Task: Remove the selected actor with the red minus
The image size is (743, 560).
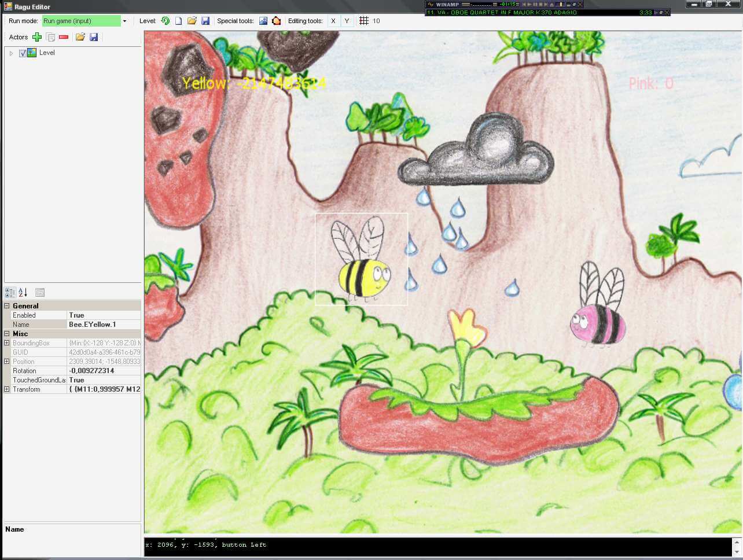Action: tap(64, 37)
